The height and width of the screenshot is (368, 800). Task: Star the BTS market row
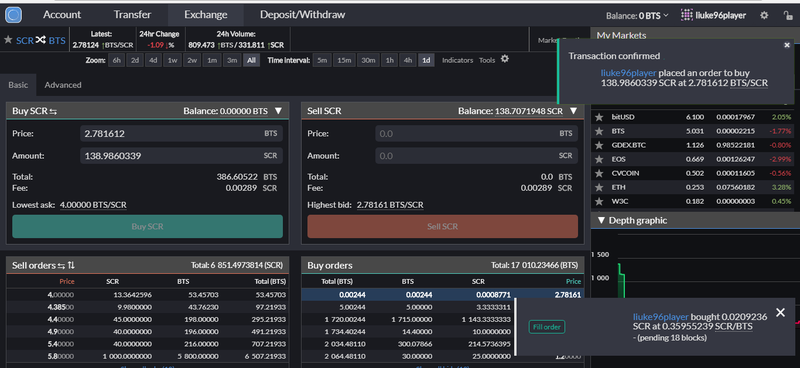(x=599, y=131)
